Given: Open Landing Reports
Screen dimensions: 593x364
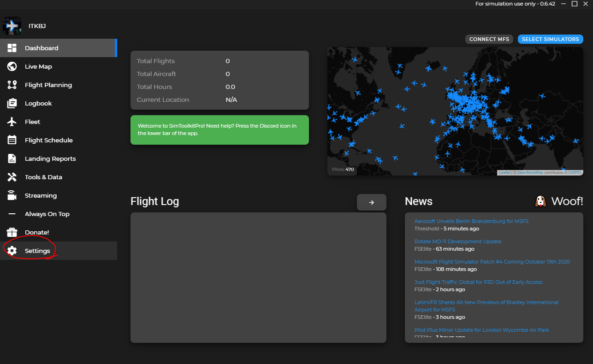Looking at the screenshot, I should 58,159.
